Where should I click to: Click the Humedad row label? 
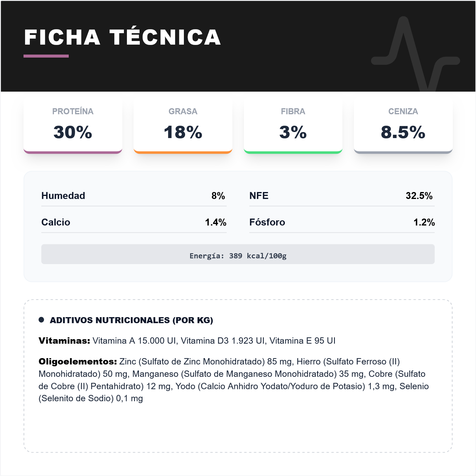[63, 196]
